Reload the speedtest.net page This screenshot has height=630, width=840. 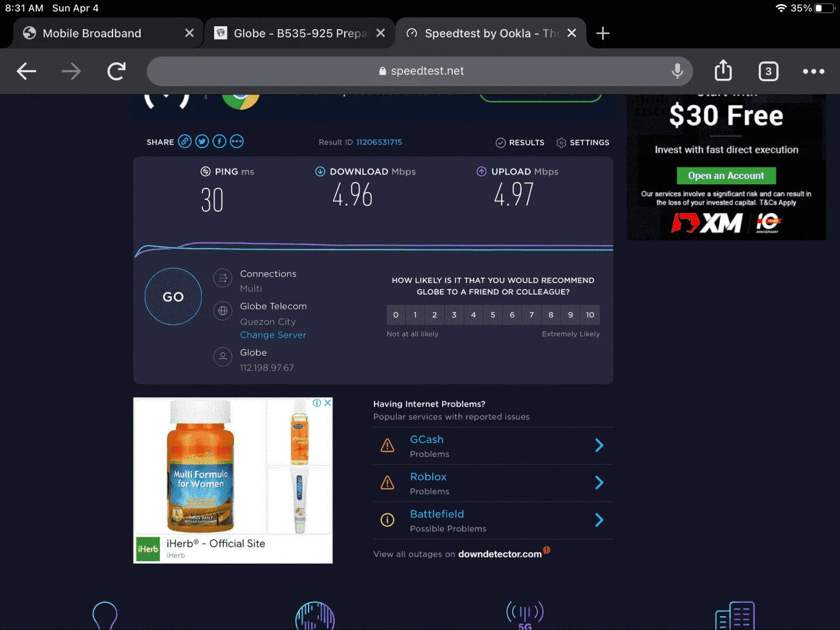point(117,71)
